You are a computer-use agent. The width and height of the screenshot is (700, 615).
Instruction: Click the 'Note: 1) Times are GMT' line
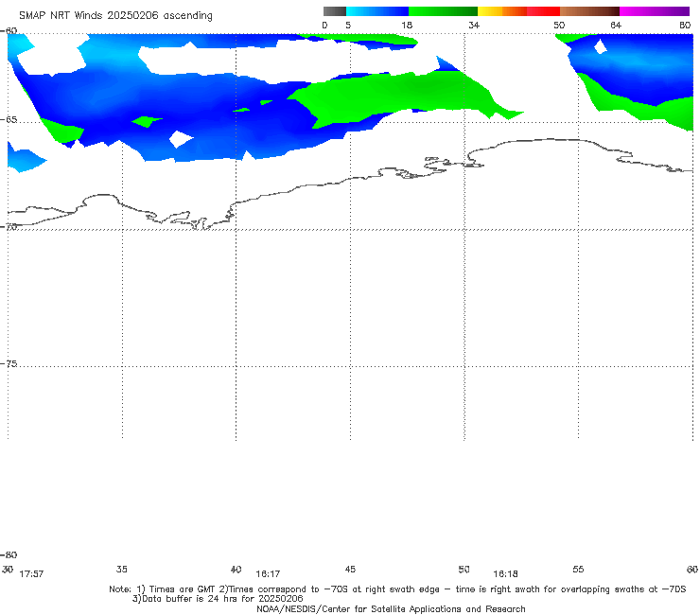coord(397,589)
